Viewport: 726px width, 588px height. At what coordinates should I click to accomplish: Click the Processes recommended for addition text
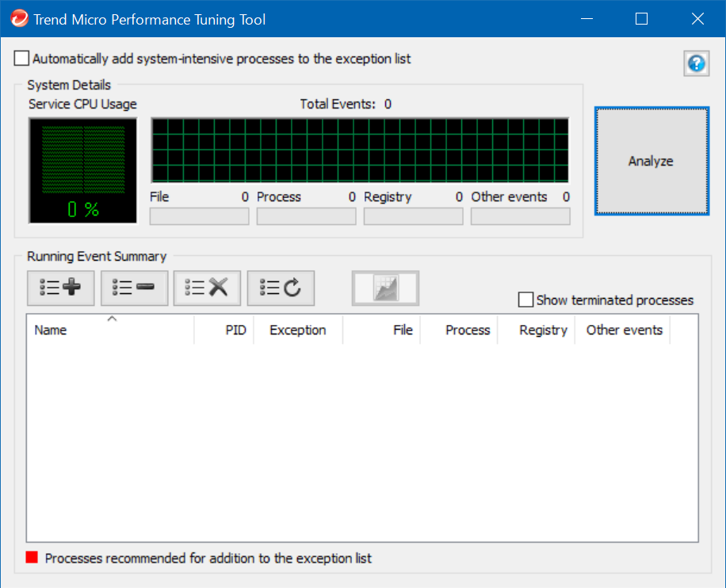208,559
